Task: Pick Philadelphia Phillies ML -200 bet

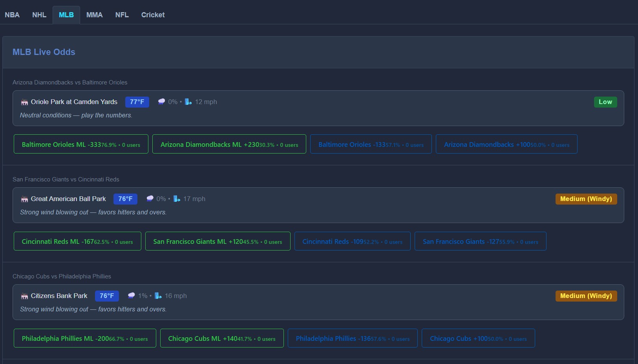Action: tap(85, 338)
